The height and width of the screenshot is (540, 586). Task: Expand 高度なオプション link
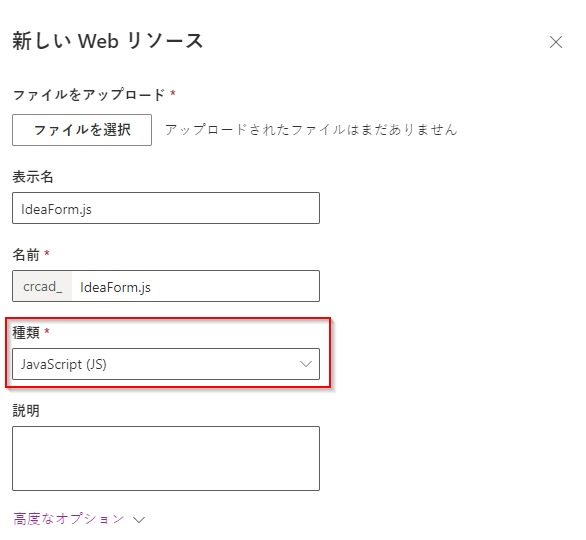tap(69, 519)
